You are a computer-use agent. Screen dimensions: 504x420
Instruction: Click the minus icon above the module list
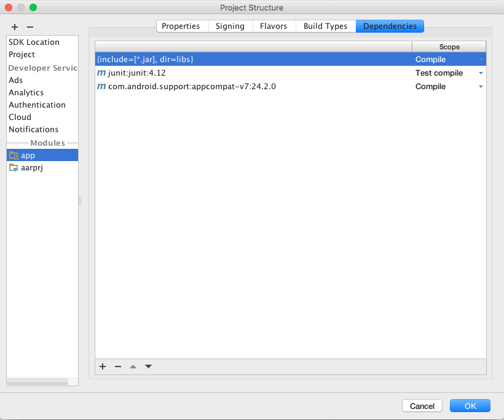click(x=30, y=27)
